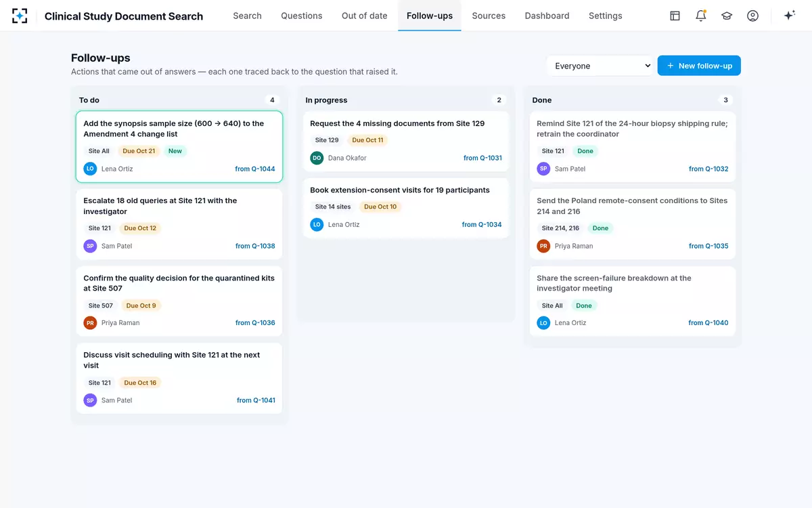The width and height of the screenshot is (812, 508).
Task: Follow the from Q-1040 link
Action: 708,323
